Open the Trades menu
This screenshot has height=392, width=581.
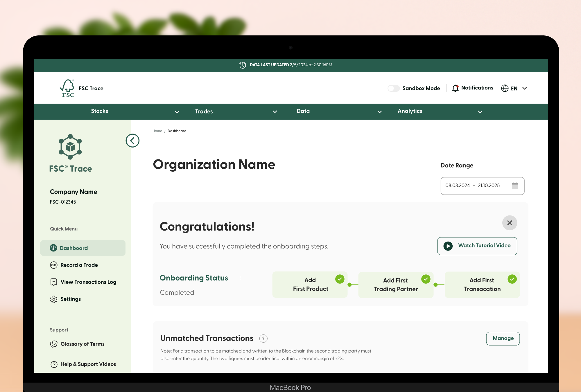204,112
